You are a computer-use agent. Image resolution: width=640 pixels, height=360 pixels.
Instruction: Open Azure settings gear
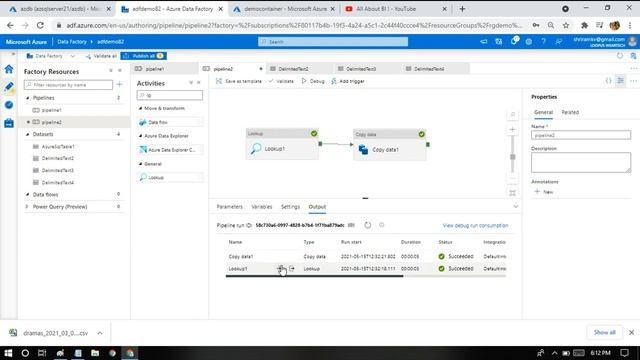[x=529, y=42]
